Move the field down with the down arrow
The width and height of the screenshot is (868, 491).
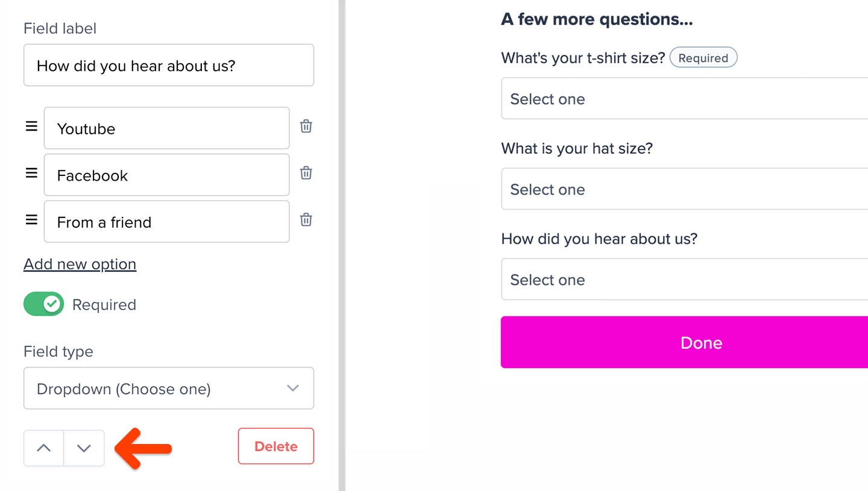tap(84, 448)
